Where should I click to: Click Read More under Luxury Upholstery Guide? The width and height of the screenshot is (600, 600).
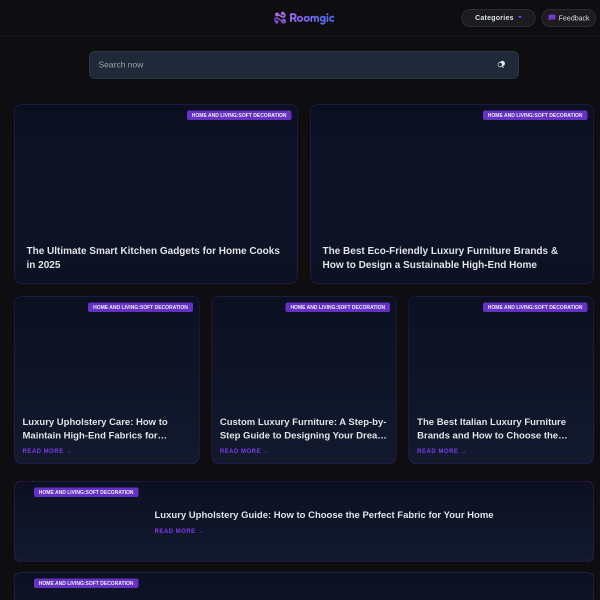pos(179,531)
